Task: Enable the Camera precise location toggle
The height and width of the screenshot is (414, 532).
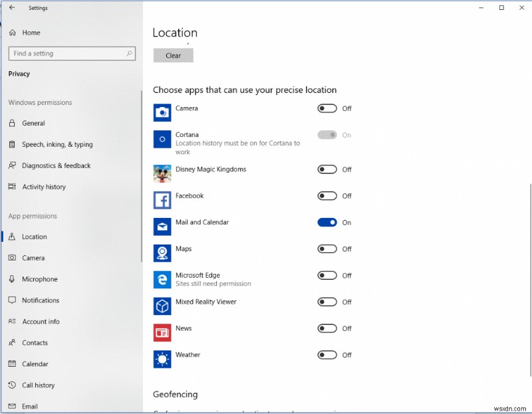Action: pos(327,108)
